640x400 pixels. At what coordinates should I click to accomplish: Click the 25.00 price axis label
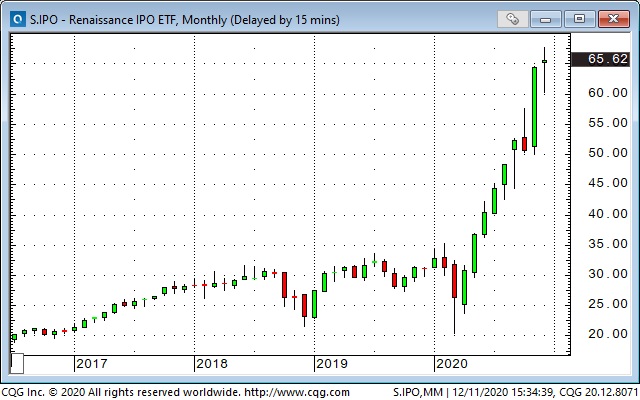(608, 304)
